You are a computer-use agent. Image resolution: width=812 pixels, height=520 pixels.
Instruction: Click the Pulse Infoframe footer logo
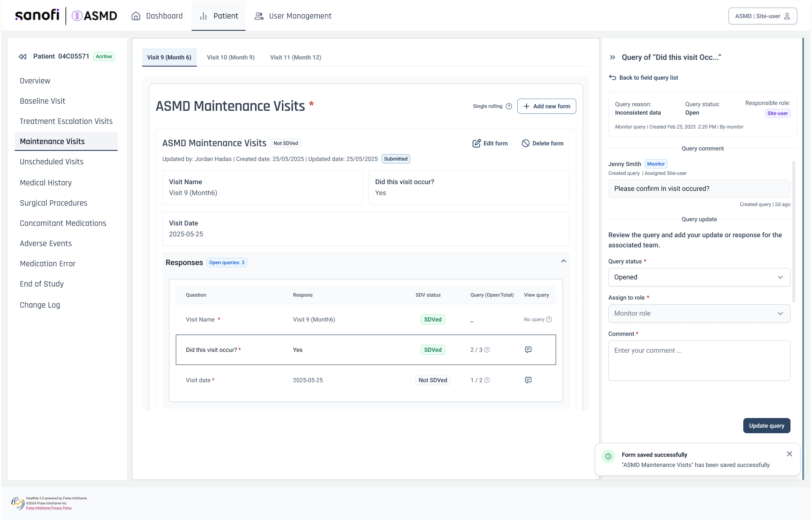[18, 503]
